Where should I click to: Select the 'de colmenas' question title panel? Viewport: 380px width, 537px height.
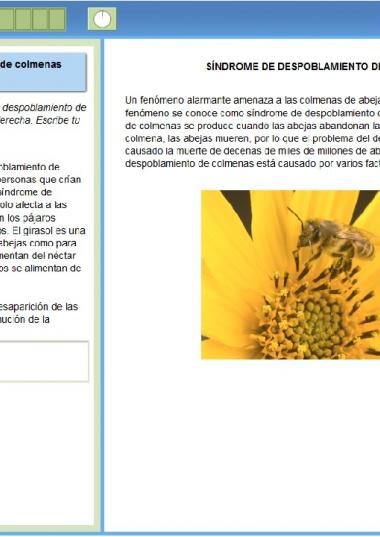[x=43, y=72]
